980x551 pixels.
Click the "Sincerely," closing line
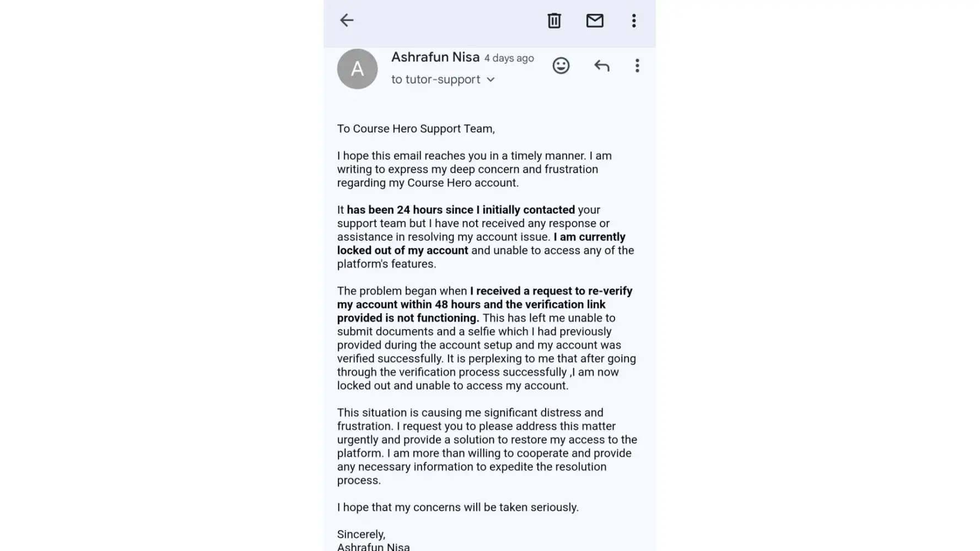pos(361,534)
